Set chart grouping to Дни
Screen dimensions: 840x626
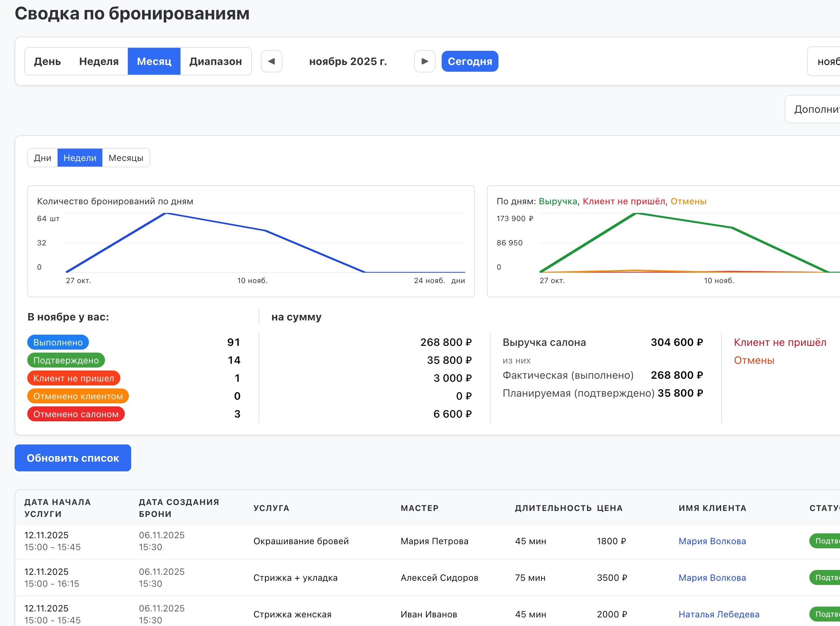(43, 158)
